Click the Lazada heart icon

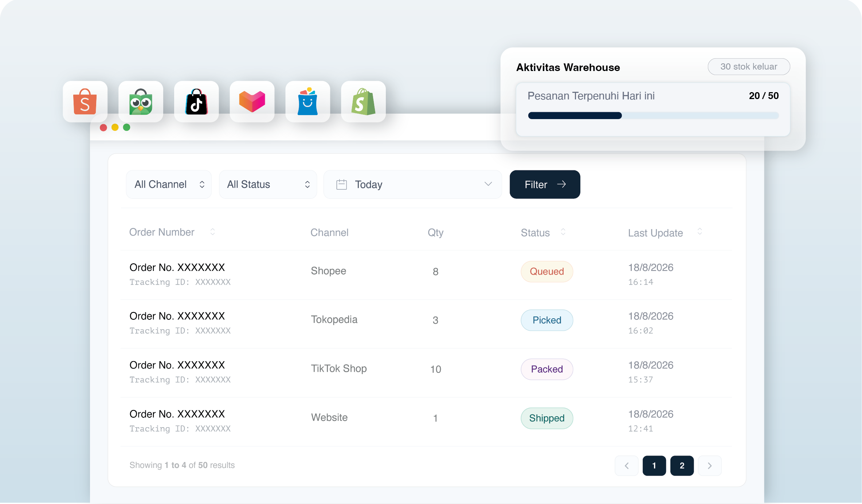tap(252, 102)
